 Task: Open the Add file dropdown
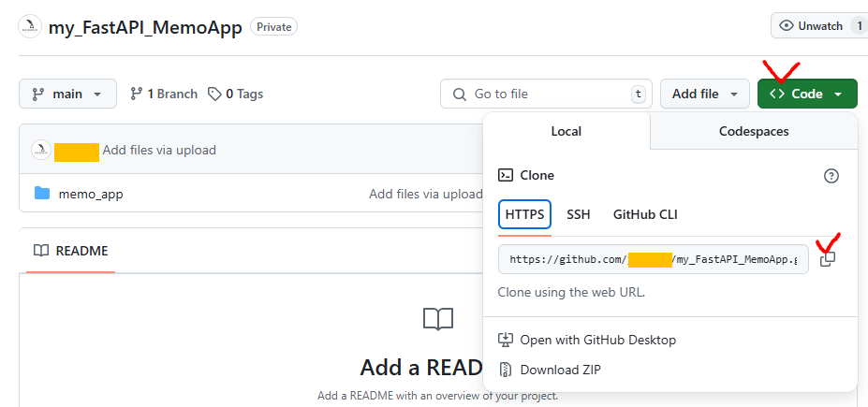coord(705,94)
